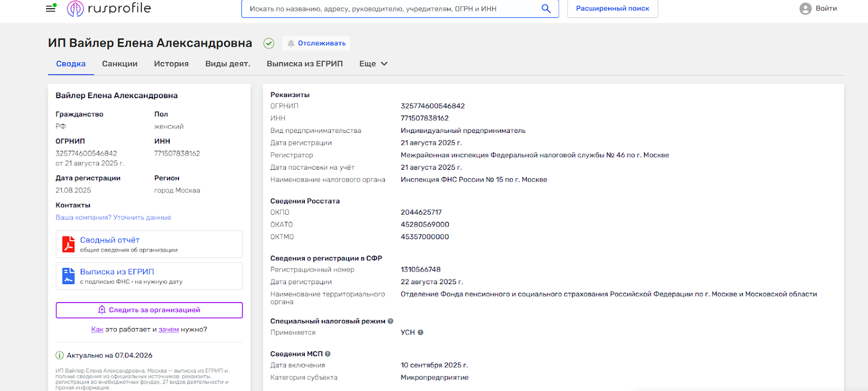The width and height of the screenshot is (868, 391).
Task: Click the bell icon in Следить за организацией
Action: [102, 310]
